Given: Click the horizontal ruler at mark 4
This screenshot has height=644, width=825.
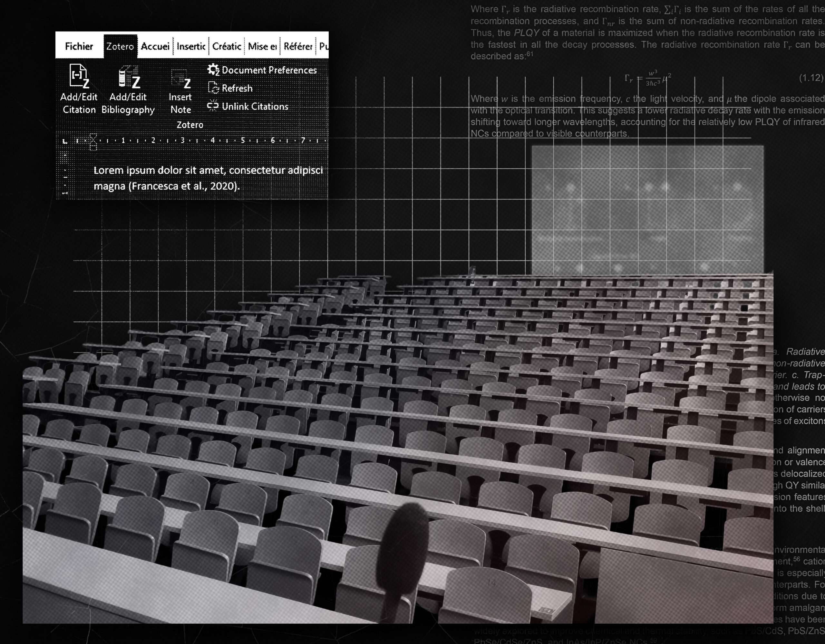Looking at the screenshot, I should (213, 140).
